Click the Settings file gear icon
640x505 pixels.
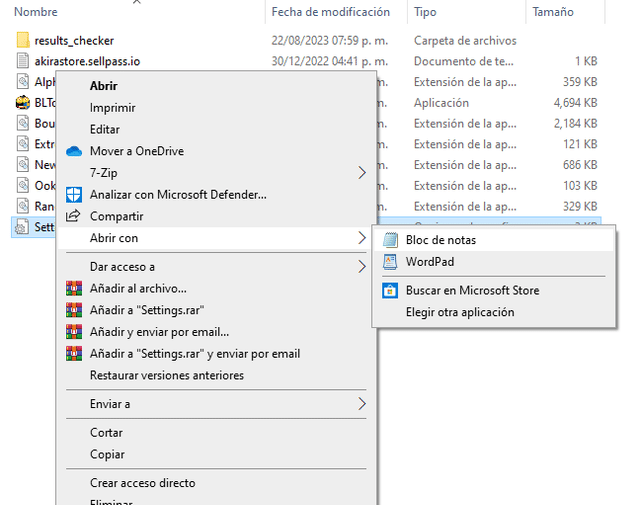point(22,227)
